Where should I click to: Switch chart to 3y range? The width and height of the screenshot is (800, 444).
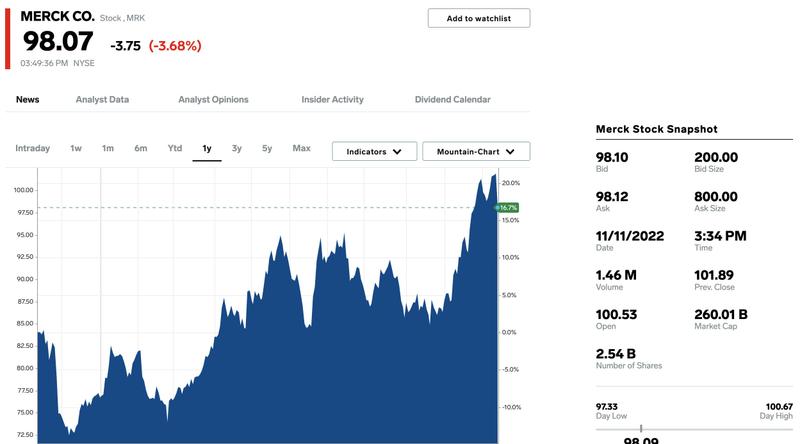(x=237, y=149)
